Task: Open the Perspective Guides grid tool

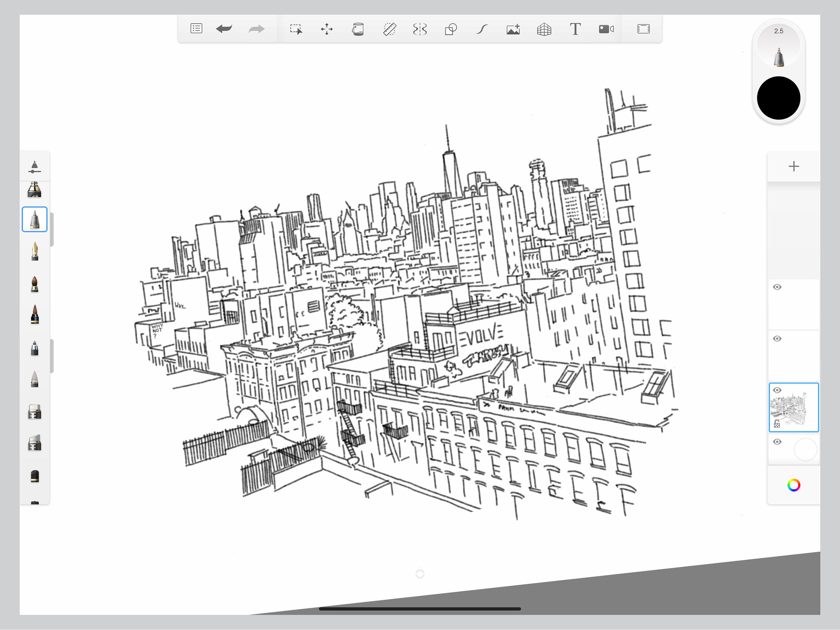Action: [544, 29]
